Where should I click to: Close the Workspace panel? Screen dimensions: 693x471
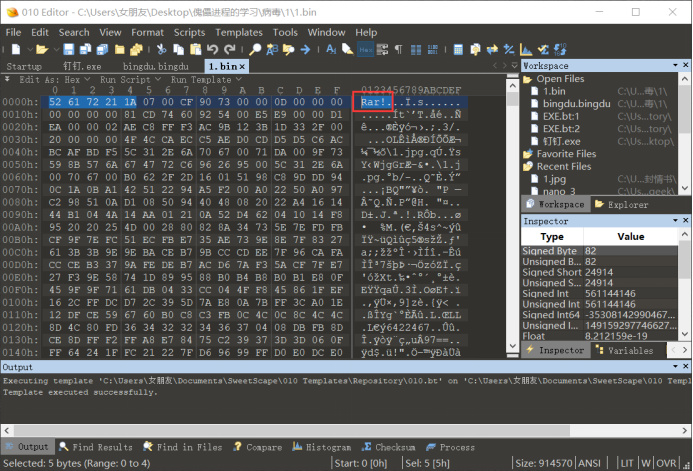point(685,65)
